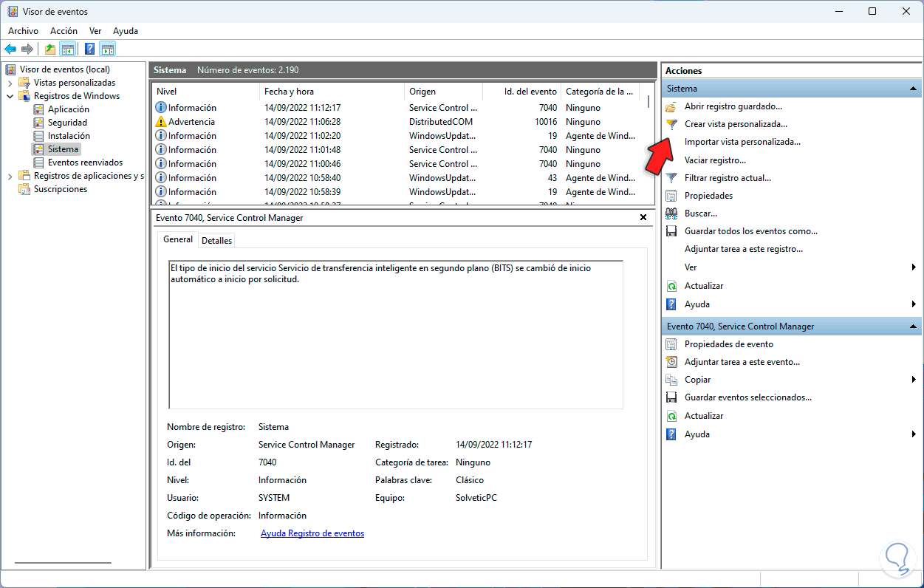Click the Filtrar registro actual funnel icon

coord(671,178)
